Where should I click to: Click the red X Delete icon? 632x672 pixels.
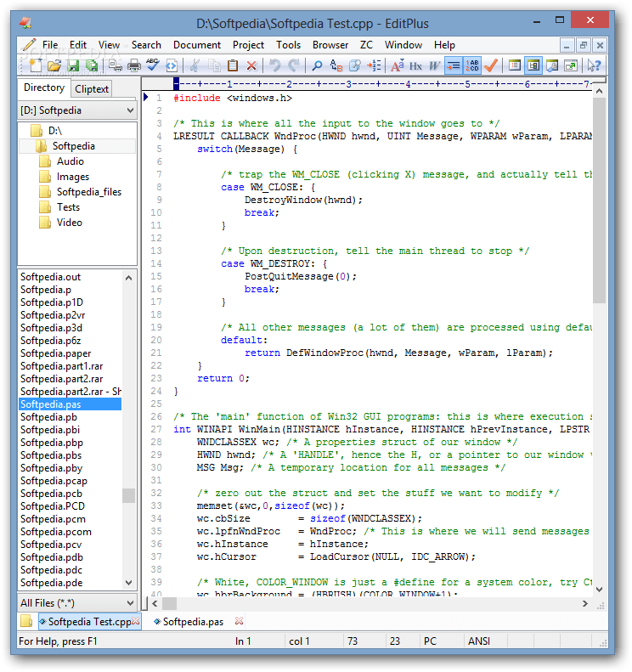pos(251,65)
